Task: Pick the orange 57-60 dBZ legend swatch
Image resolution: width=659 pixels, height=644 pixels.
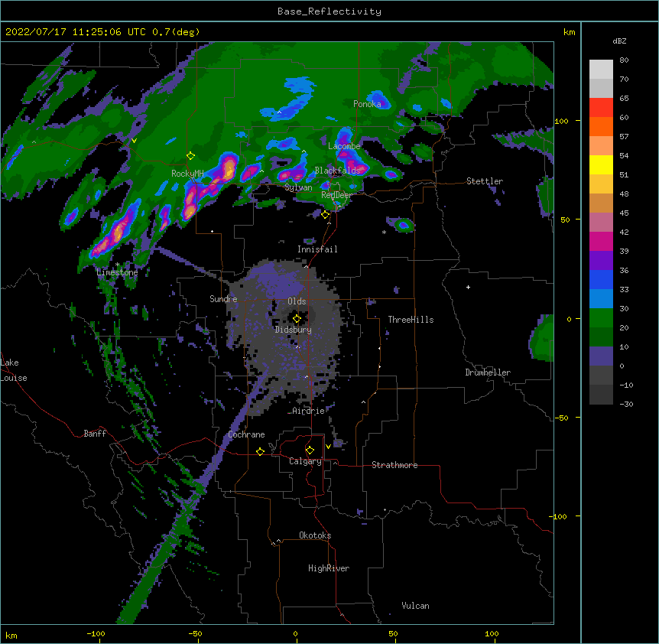Action: point(601,126)
